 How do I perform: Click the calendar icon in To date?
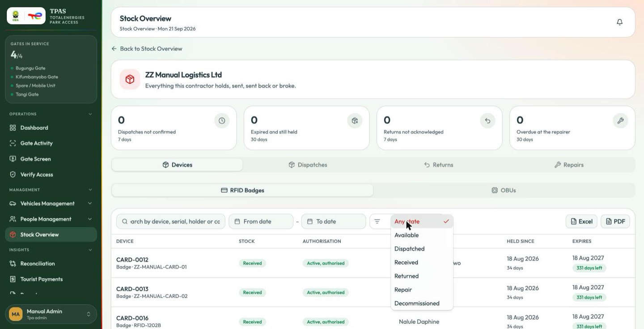(x=310, y=222)
